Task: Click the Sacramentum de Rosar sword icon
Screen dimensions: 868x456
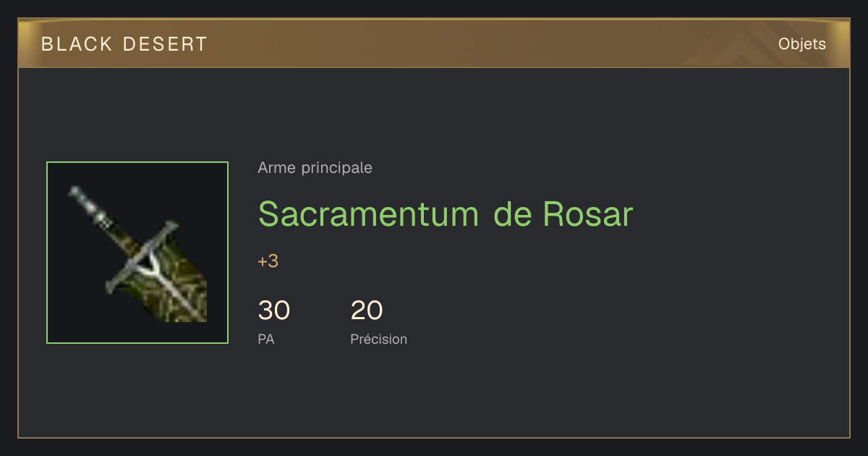Action: [x=137, y=253]
